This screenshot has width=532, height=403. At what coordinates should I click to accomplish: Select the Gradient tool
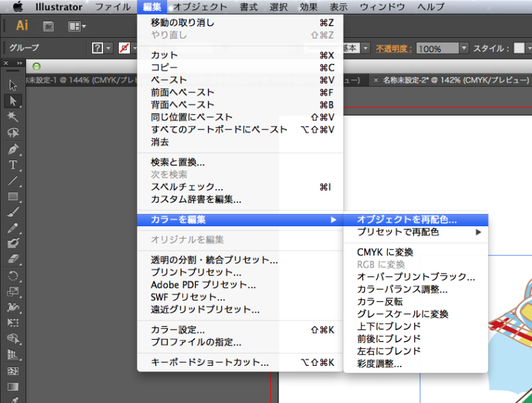[x=13, y=386]
